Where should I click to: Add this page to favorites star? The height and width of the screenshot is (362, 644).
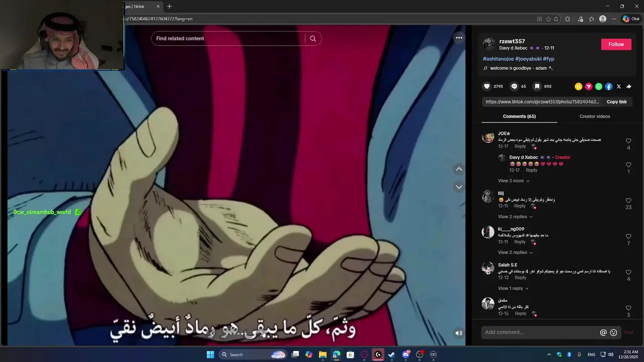548,19
